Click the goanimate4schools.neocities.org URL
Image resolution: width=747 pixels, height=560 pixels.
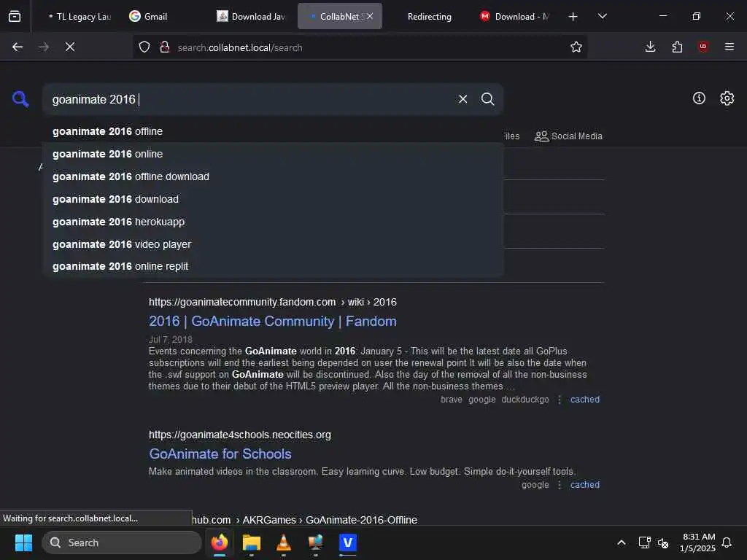coord(239,435)
